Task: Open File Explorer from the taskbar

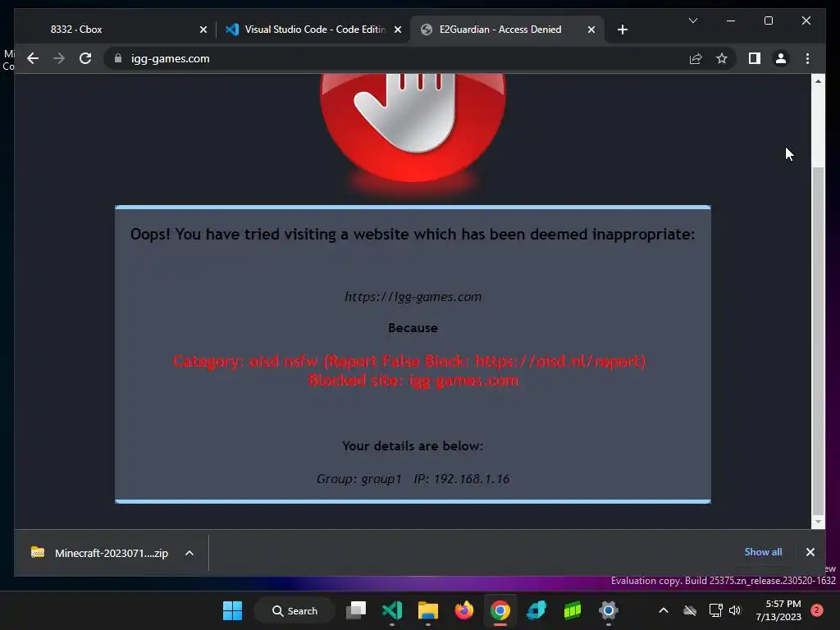Action: 428,610
